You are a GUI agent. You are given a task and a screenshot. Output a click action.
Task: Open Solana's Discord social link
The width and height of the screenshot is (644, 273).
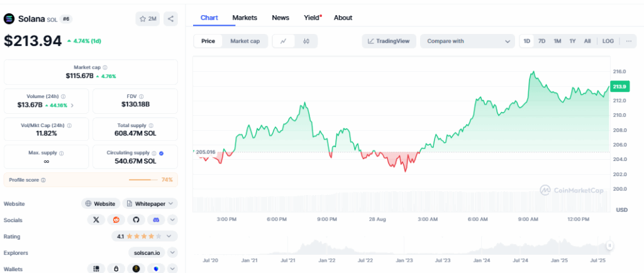[x=156, y=220]
